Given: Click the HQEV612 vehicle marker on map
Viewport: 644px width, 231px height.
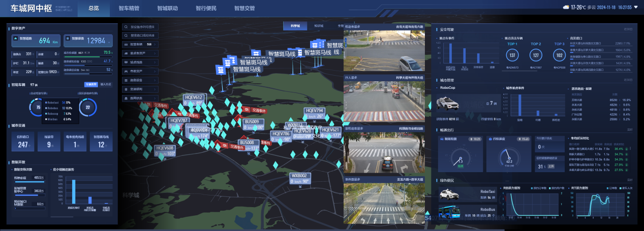Looking at the screenshot, I should pyautogui.click(x=193, y=97).
